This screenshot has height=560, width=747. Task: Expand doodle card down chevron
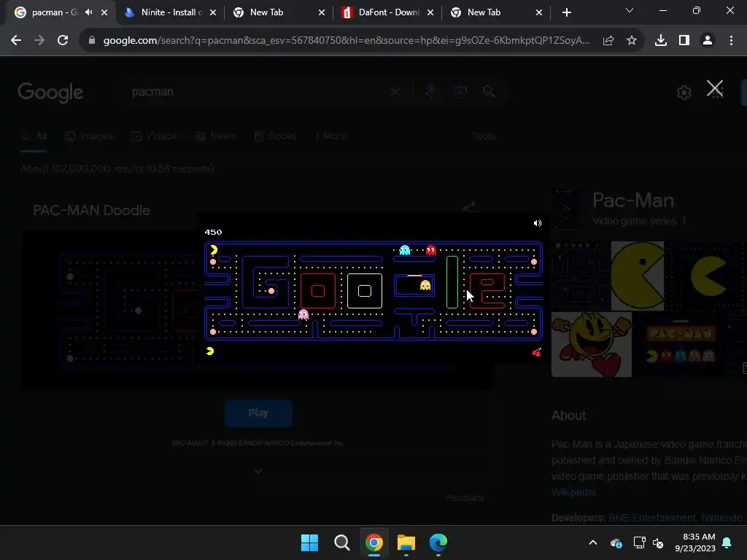258,471
